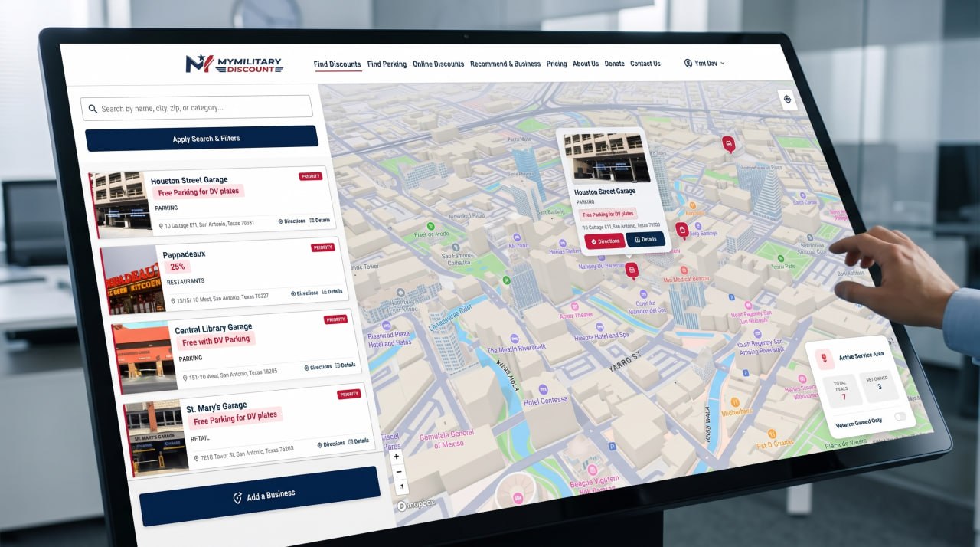This screenshot has width=980, height=547.
Task: Click location pin icon on Pappadeaux address
Action: click(x=172, y=301)
